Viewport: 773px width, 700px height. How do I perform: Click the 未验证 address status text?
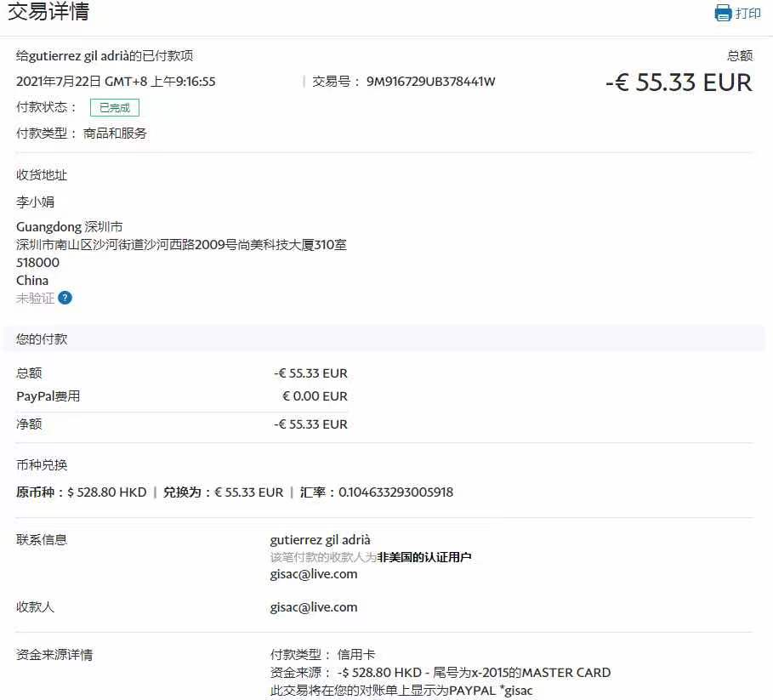pos(35,299)
